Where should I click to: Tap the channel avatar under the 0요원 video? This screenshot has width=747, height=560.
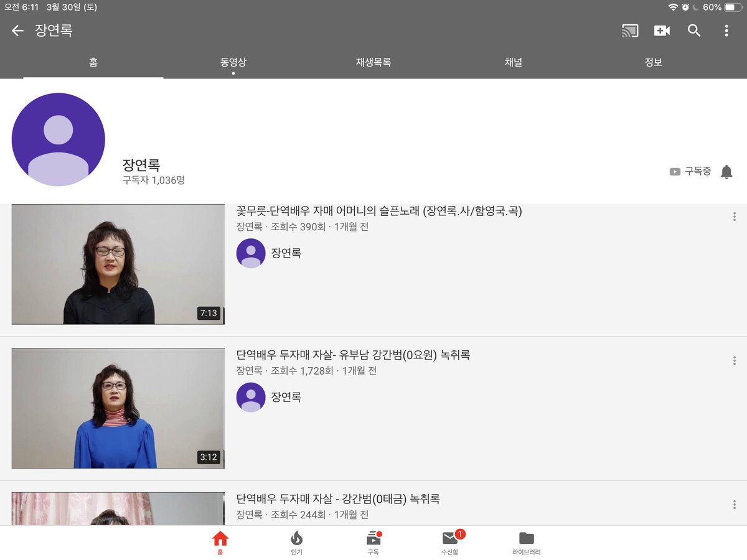(251, 397)
